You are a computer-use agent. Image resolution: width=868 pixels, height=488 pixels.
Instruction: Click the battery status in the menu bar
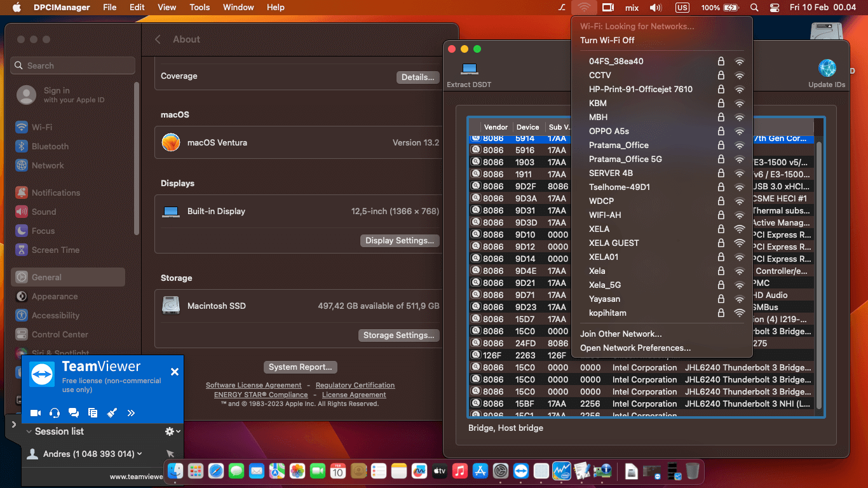coord(720,8)
